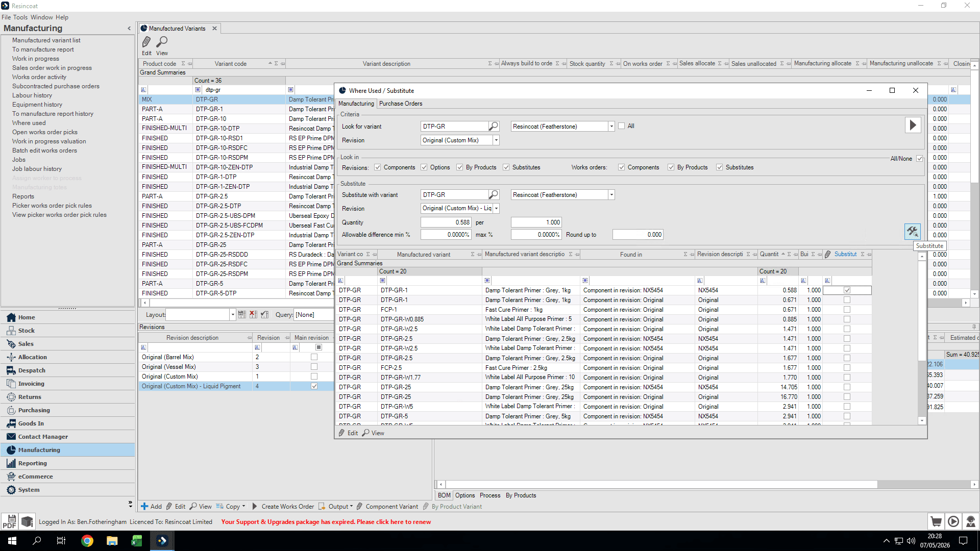Click the save layout icon next to Layout box
The image size is (980, 551).
coord(242,315)
